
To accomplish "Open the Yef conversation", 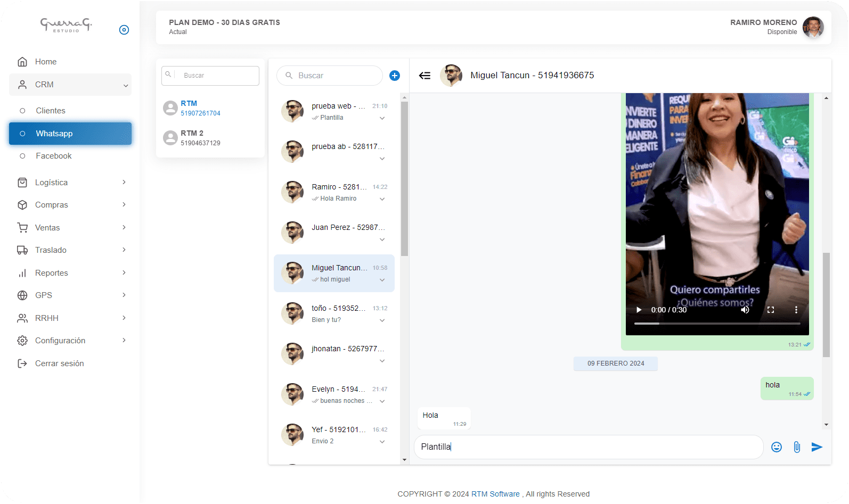I will point(334,435).
